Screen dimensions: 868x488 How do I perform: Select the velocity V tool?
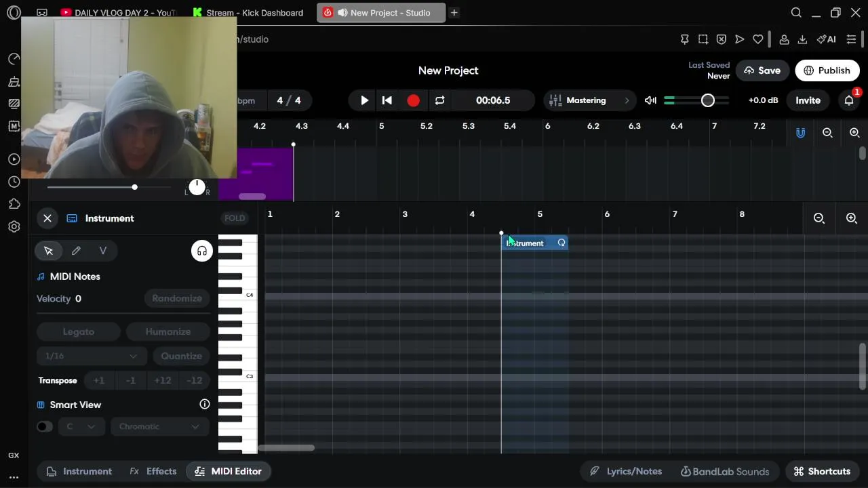click(103, 251)
